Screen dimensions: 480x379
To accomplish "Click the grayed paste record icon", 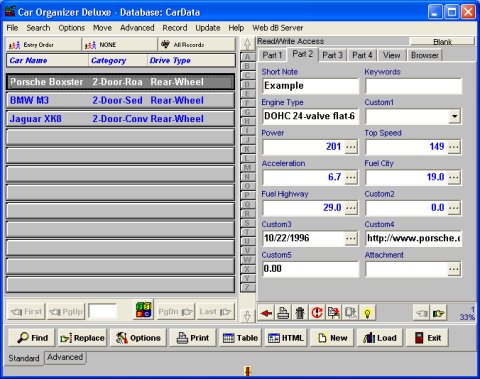I will 350,313.
